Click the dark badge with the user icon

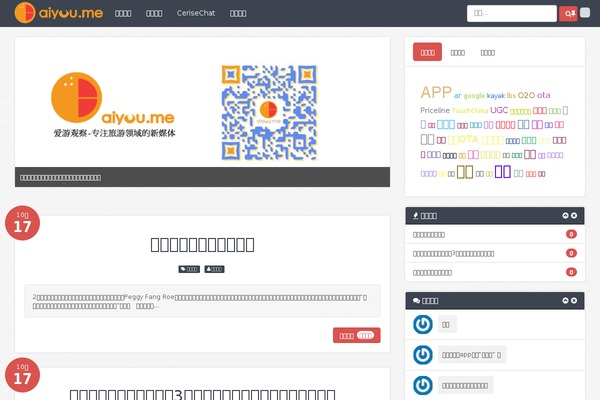(214, 269)
